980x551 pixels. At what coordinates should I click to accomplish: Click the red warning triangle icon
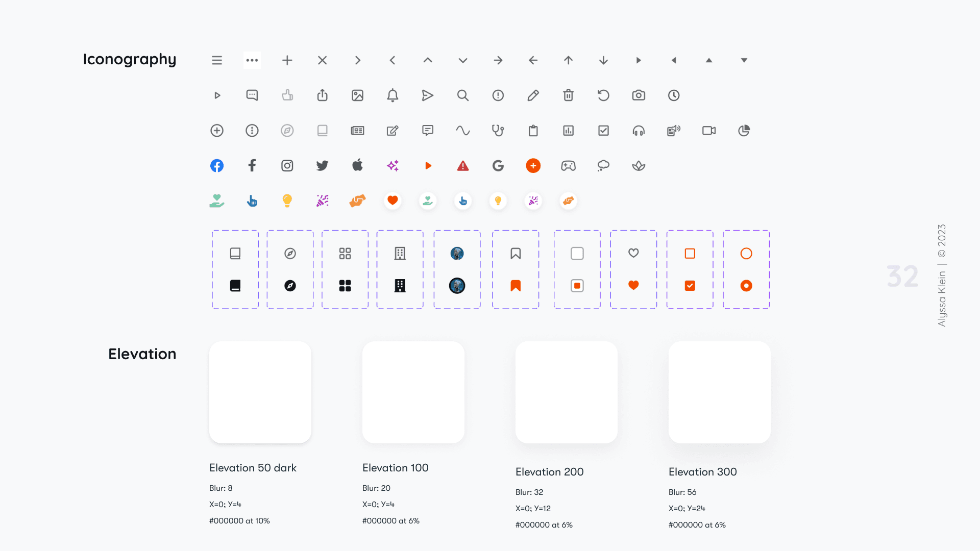pos(463,166)
